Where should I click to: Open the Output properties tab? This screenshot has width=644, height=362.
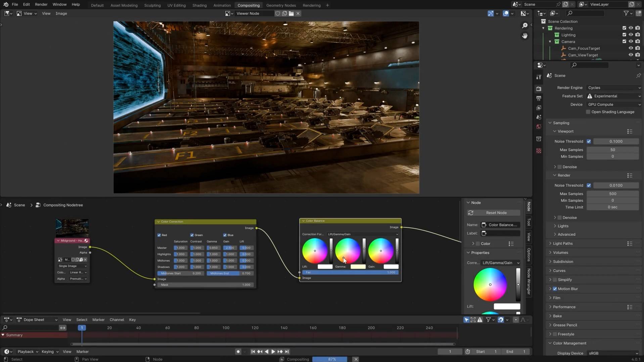[x=539, y=98]
